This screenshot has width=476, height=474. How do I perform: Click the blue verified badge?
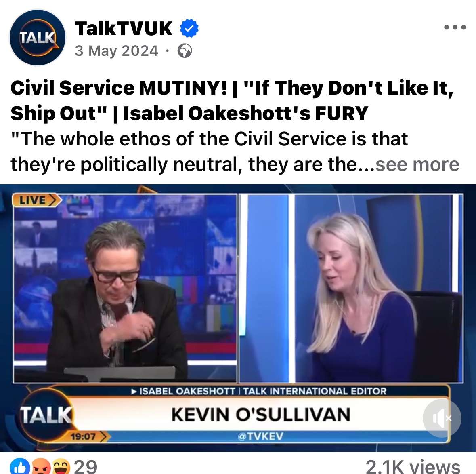pos(189,28)
